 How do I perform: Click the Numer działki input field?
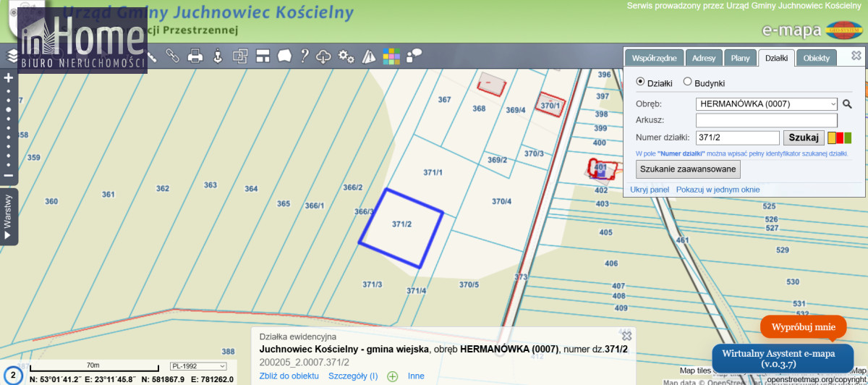pos(737,138)
